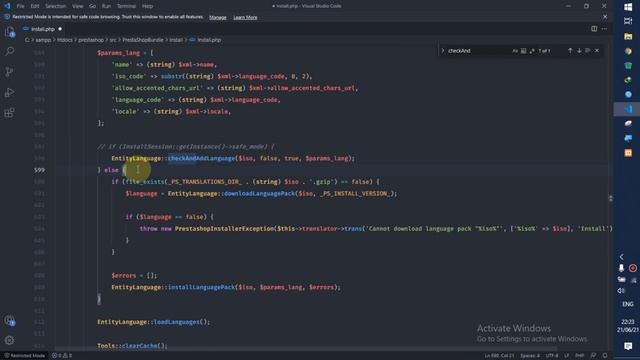The width and height of the screenshot is (640, 360).
Task: Open the Search view in activity bar
Action: click(9, 51)
